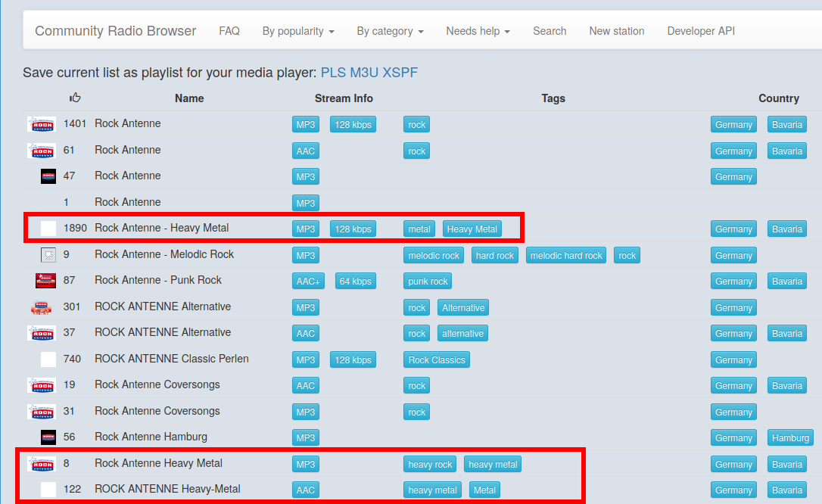Click the logo of ROCK ANTENNE Alternative with 301 votes
Image resolution: width=822 pixels, height=504 pixels.
click(42, 307)
